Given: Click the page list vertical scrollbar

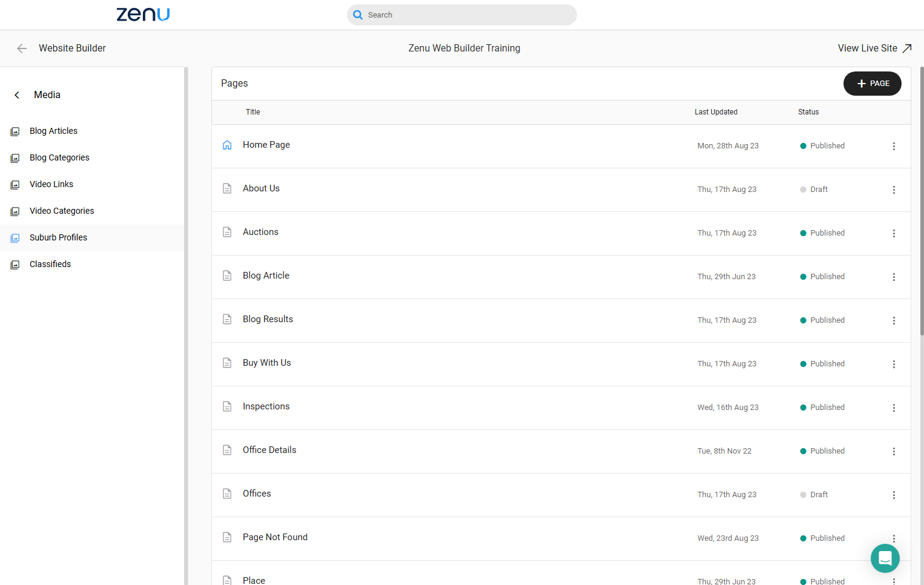Looking at the screenshot, I should click(x=922, y=201).
